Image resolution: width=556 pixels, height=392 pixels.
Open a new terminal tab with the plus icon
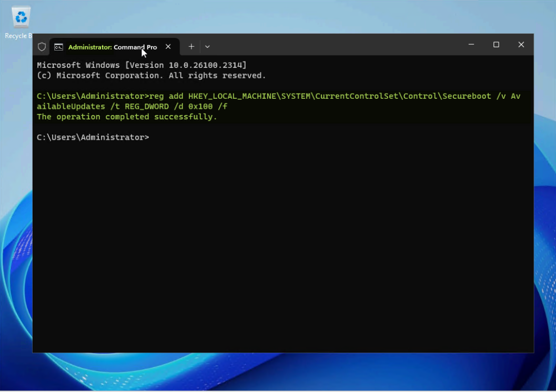pyautogui.click(x=191, y=46)
